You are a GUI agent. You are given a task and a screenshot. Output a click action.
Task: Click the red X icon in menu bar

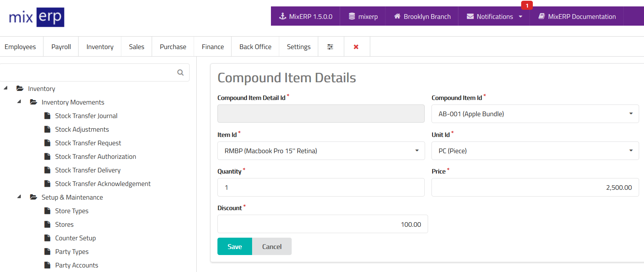click(356, 47)
